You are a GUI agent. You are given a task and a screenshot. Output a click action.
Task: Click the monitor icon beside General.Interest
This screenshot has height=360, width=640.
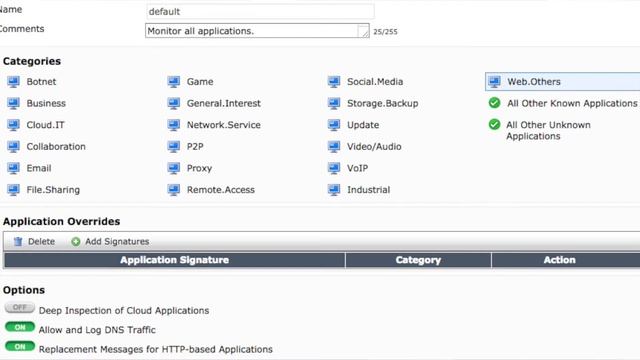click(174, 103)
